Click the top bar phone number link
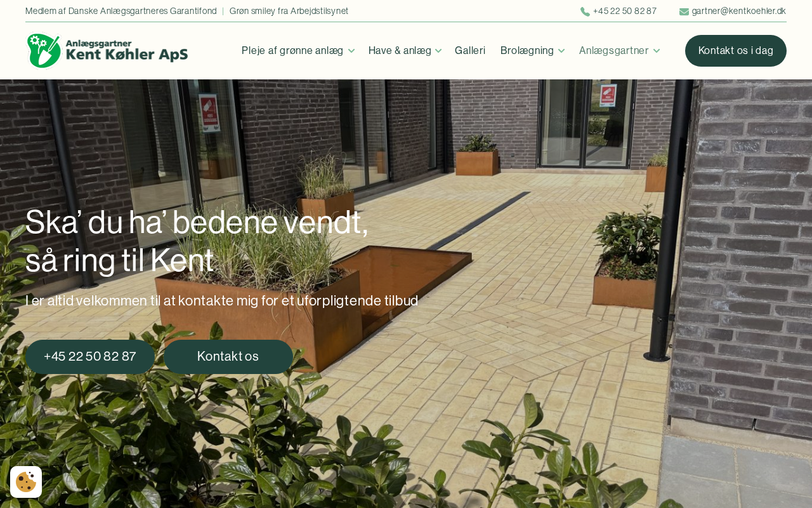 (625, 11)
